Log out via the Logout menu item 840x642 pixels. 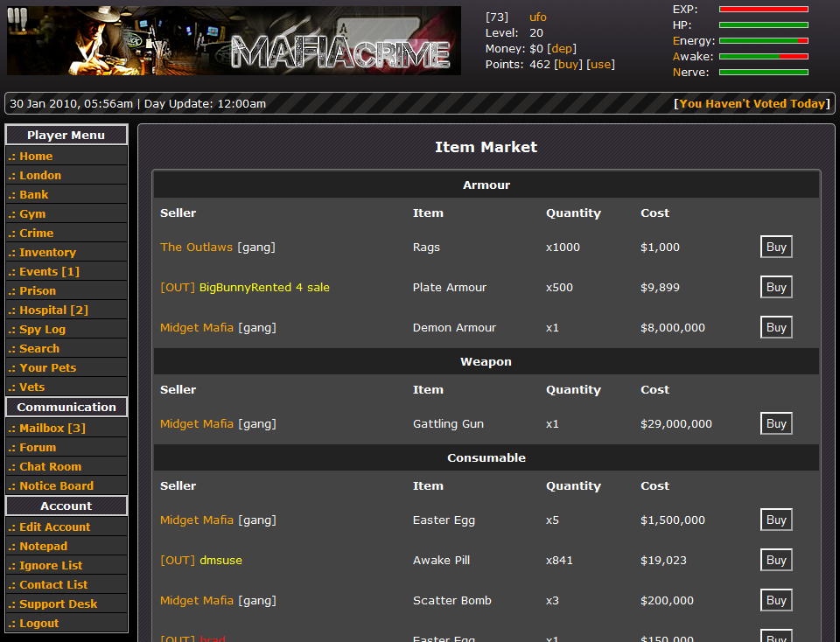point(39,624)
